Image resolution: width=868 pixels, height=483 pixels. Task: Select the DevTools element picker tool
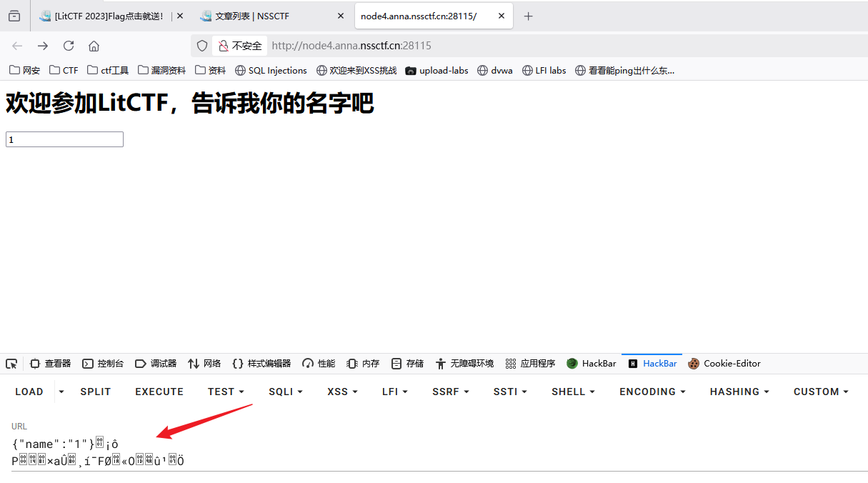point(11,363)
